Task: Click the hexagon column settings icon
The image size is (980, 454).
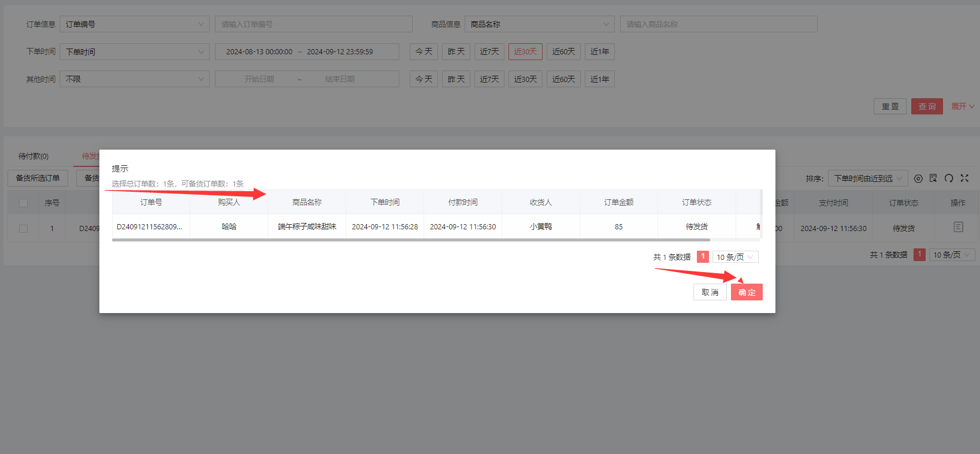Action: click(918, 178)
